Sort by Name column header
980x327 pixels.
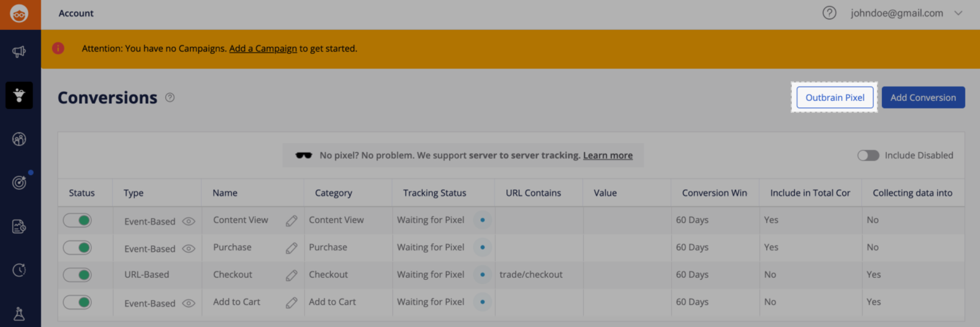tap(225, 193)
